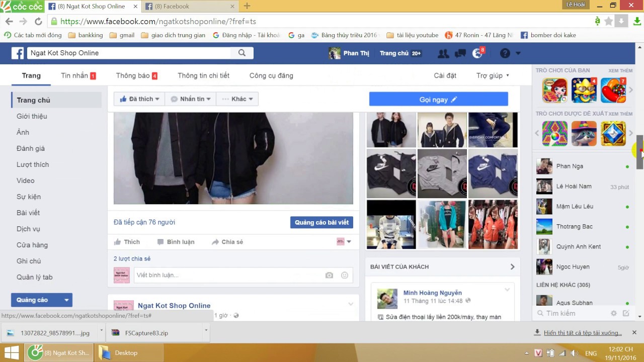Click the Quảng cáo bài viết button
The height and width of the screenshot is (362, 644).
tap(321, 222)
